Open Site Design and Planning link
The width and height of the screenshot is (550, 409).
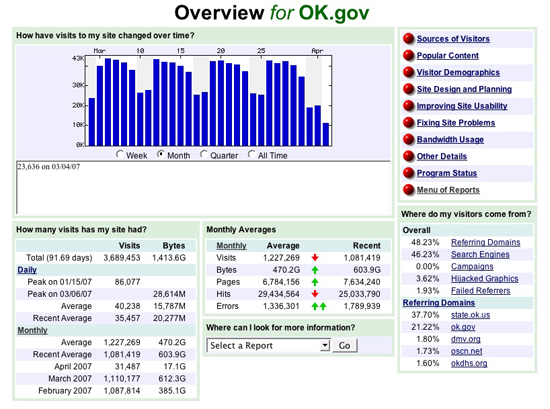click(464, 89)
